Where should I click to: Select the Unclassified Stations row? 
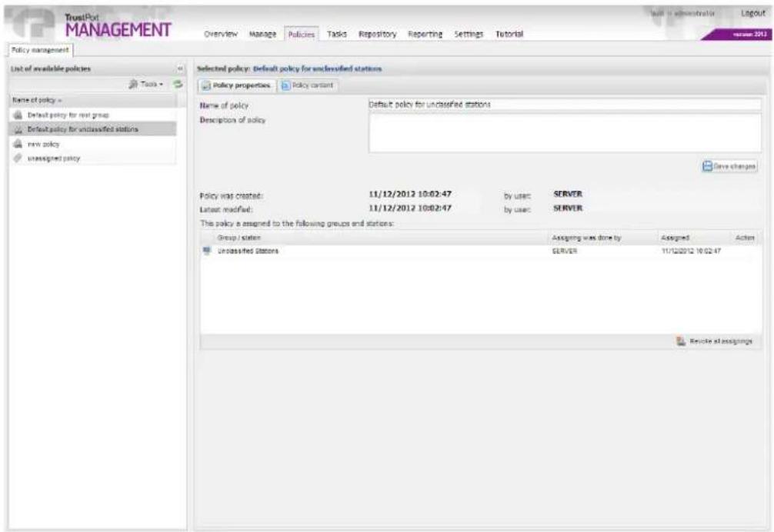pyautogui.click(x=481, y=251)
